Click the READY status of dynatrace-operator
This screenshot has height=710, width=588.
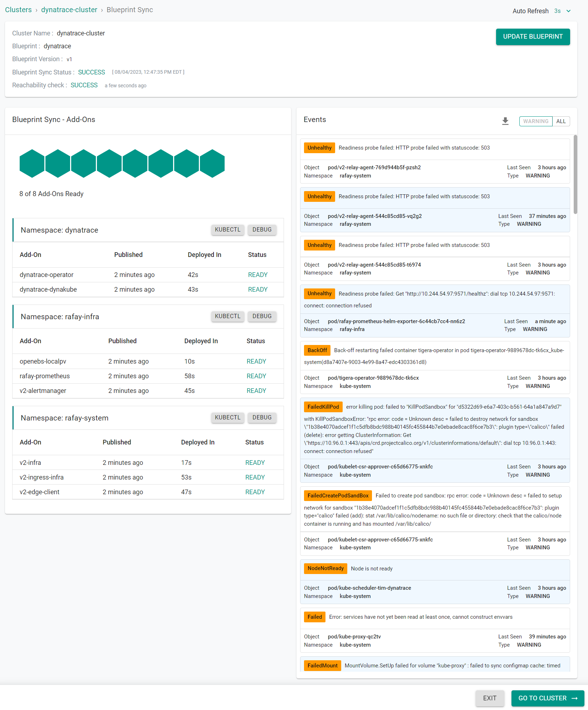pyautogui.click(x=258, y=275)
